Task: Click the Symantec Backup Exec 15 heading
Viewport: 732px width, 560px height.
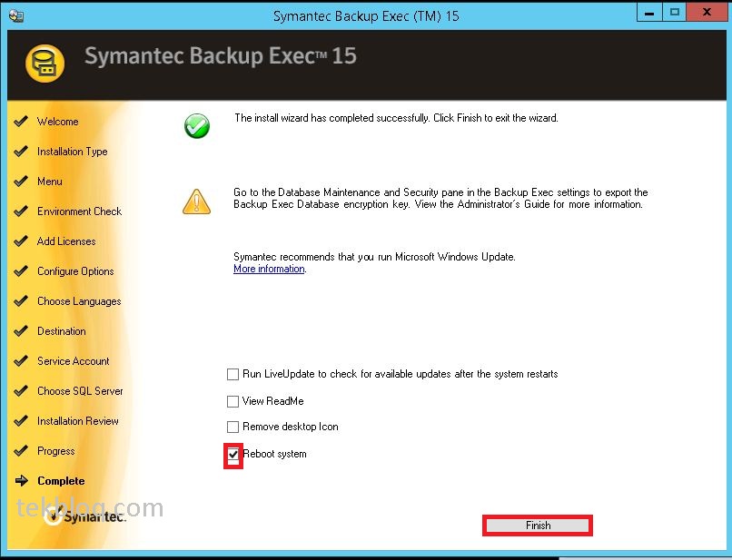Action: click(221, 56)
